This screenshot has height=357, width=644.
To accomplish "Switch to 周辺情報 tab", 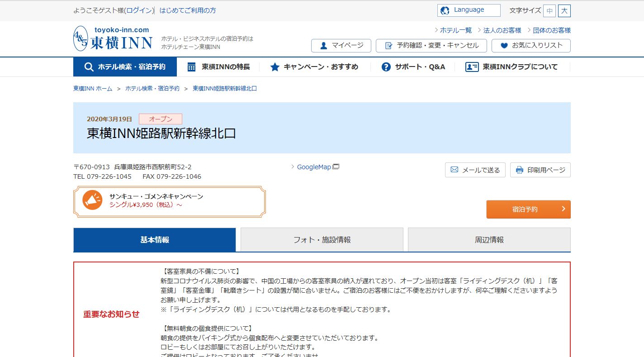I will pos(489,240).
